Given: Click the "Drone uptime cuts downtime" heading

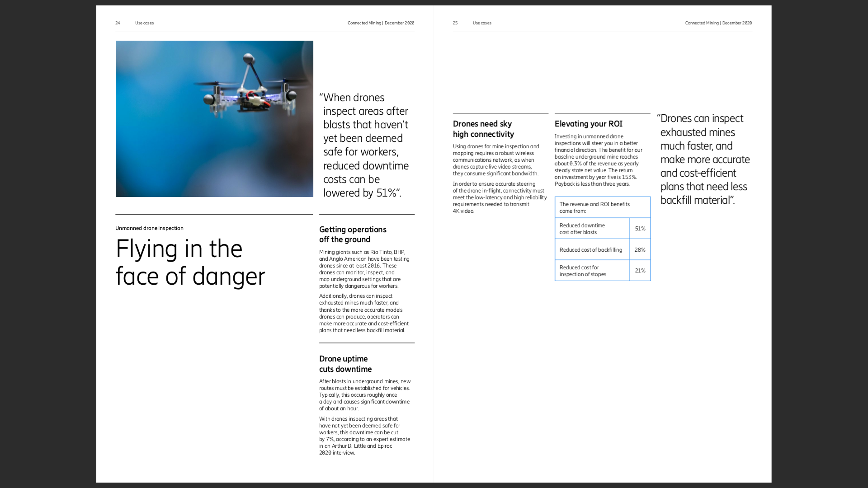Looking at the screenshot, I should coord(345,364).
